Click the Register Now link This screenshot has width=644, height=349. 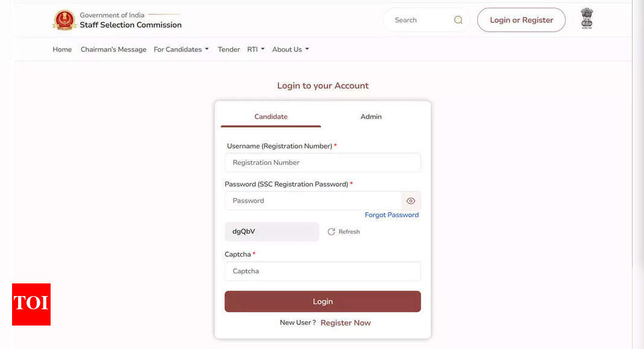pos(346,323)
